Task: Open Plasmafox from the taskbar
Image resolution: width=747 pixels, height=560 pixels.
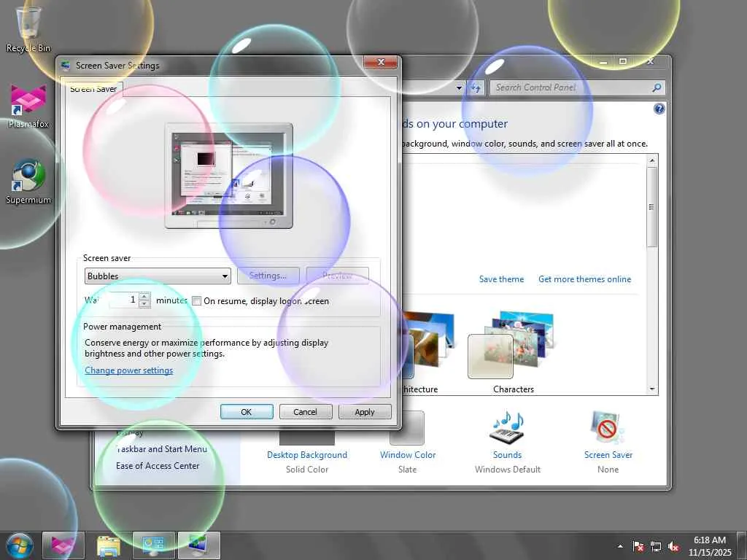Action: coord(63,545)
